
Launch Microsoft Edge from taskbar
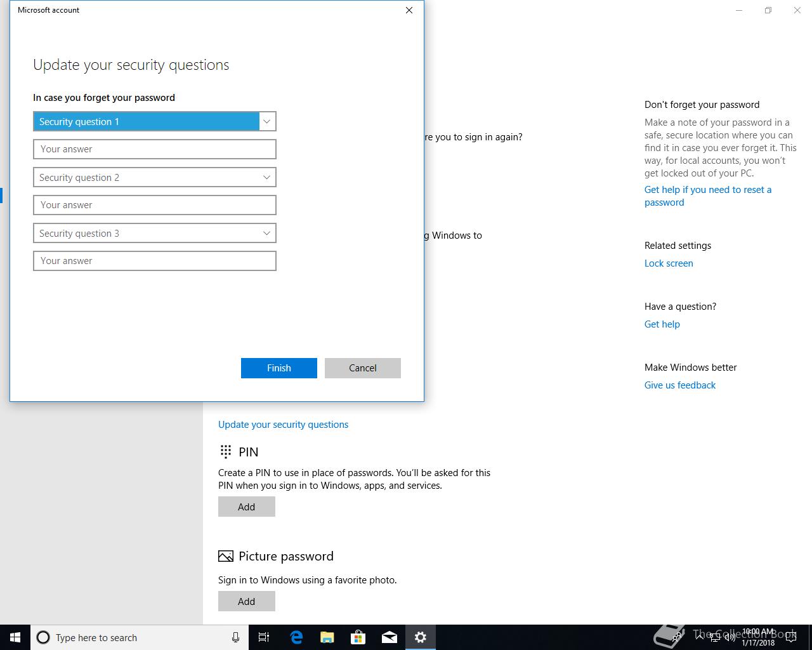(296, 637)
